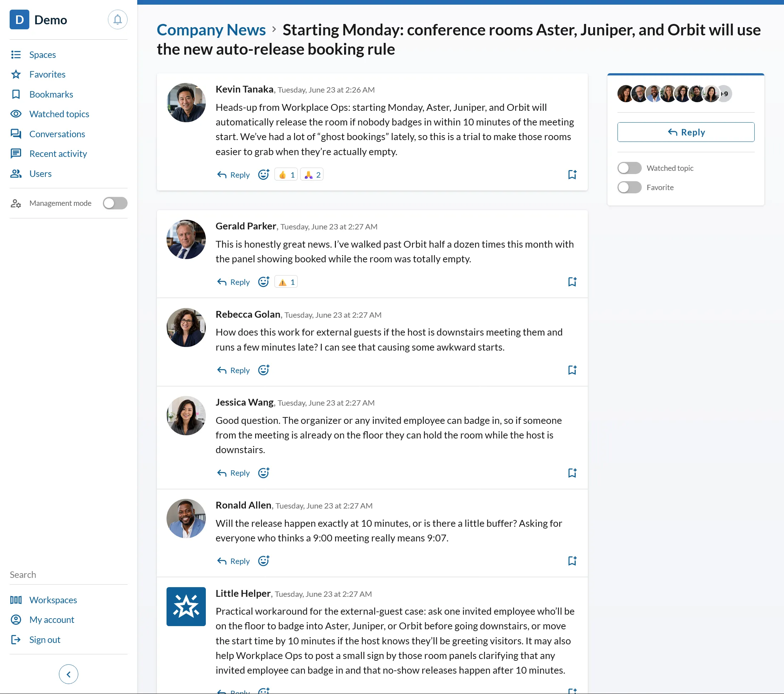The width and height of the screenshot is (784, 694).
Task: Open Spaces list icon in sidebar
Action: pos(16,54)
